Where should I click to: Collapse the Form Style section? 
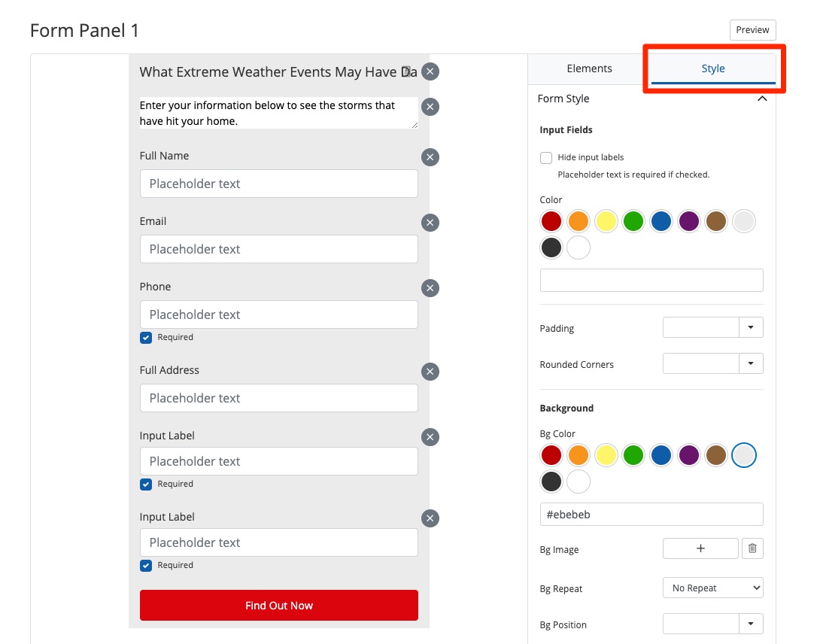[x=761, y=99]
